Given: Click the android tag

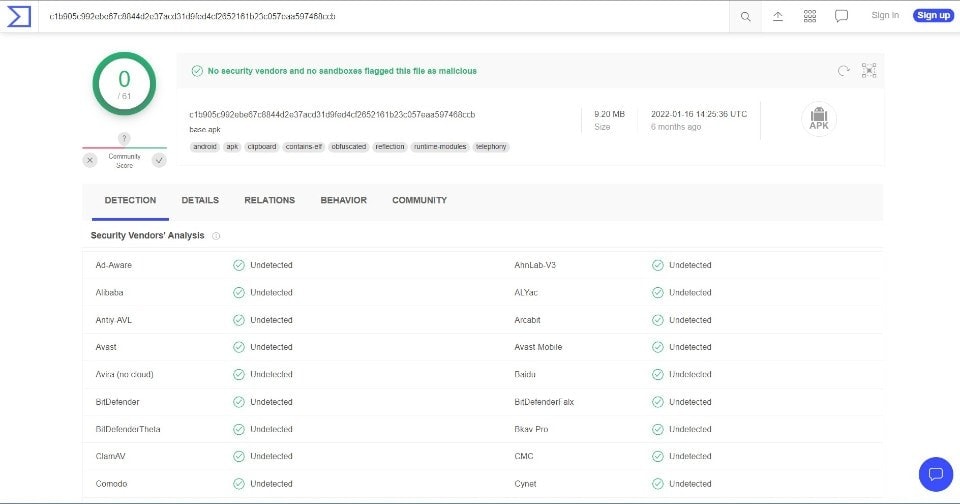Looking at the screenshot, I should pos(204,147).
